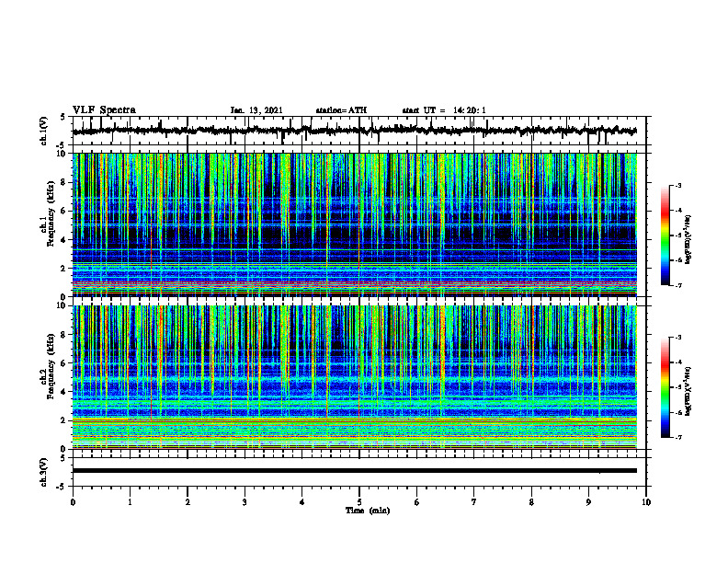
Task: Click the time axis tick label "0"
Action: point(73,502)
